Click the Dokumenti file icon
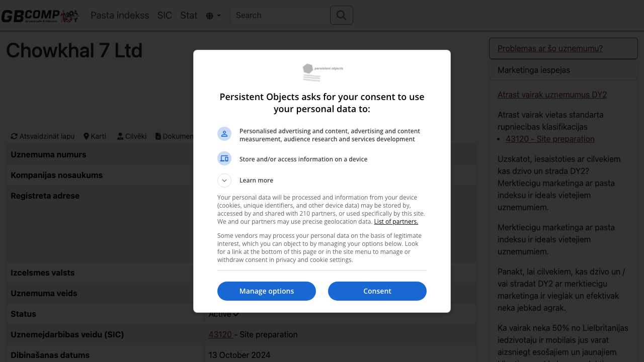Image resolution: width=644 pixels, height=362 pixels. pos(158,136)
